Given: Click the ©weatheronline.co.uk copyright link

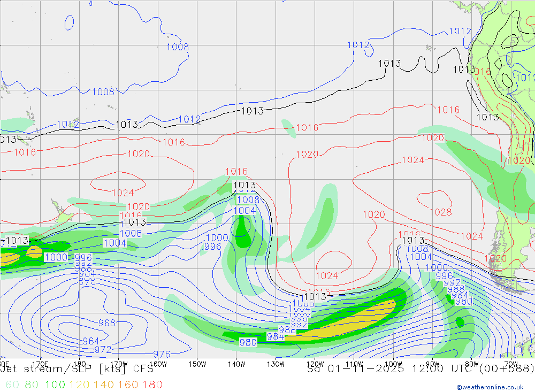Looking at the screenshot, I should (490, 387).
